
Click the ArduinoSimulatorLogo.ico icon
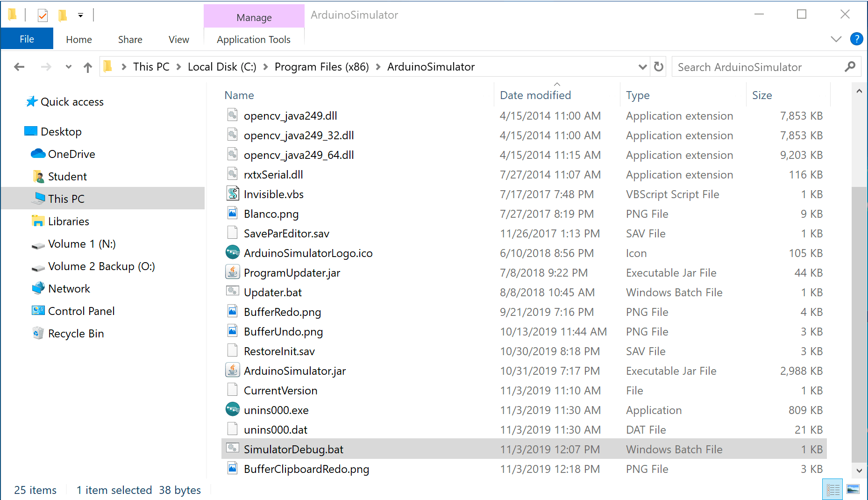pos(232,252)
